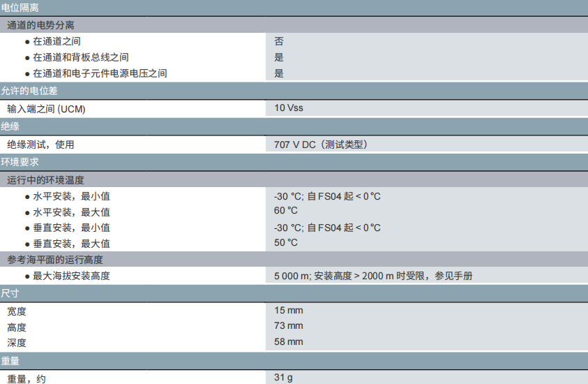Viewport: 588px width, 384px height.
Task: Click the 10 Vss value cell
Action: tap(289, 108)
